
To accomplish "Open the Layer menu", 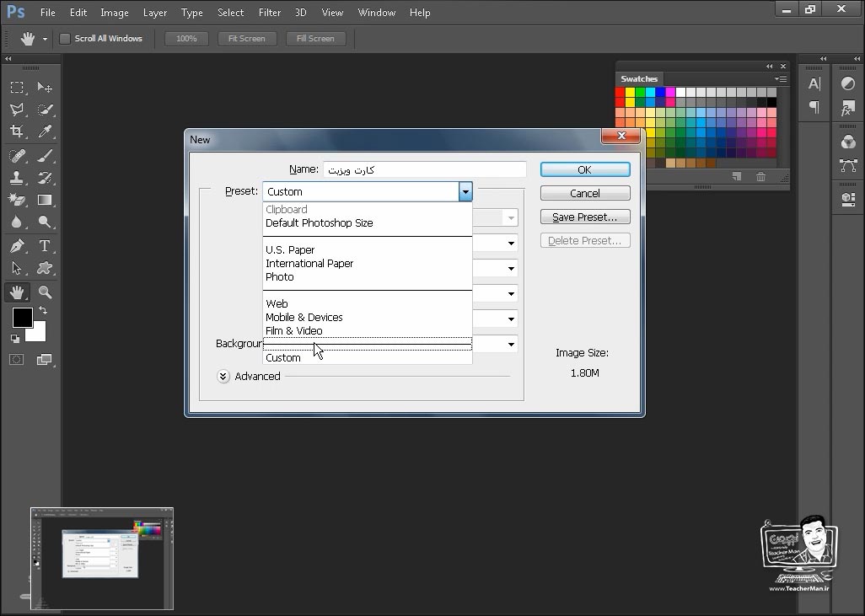I will 154,12.
